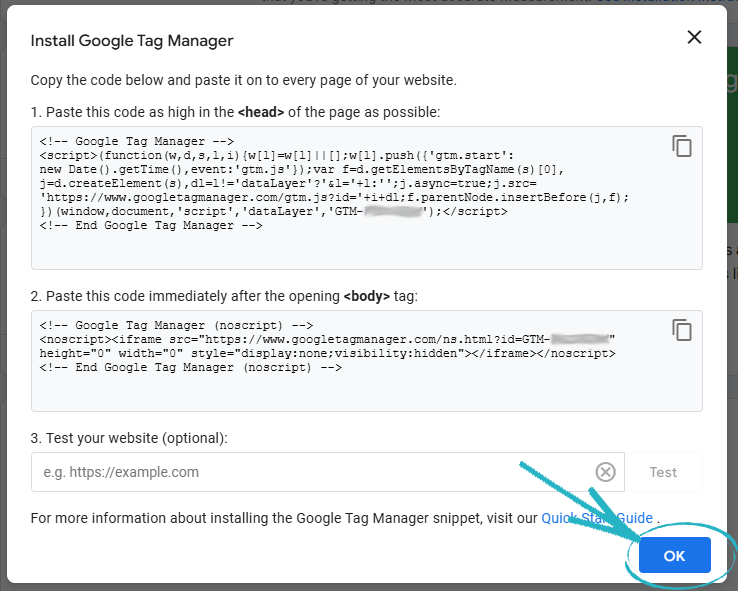Clear the test website URL field
Screen dimensions: 738x591
pyautogui.click(x=605, y=472)
